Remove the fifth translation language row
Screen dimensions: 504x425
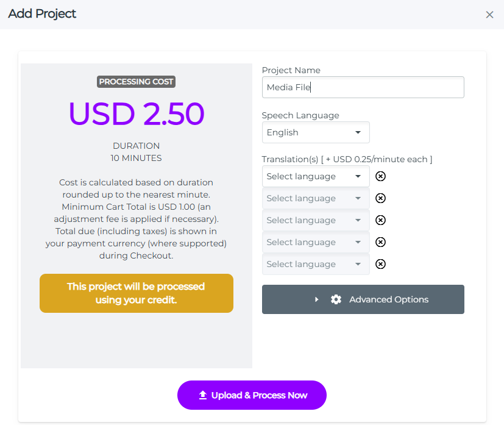380,264
